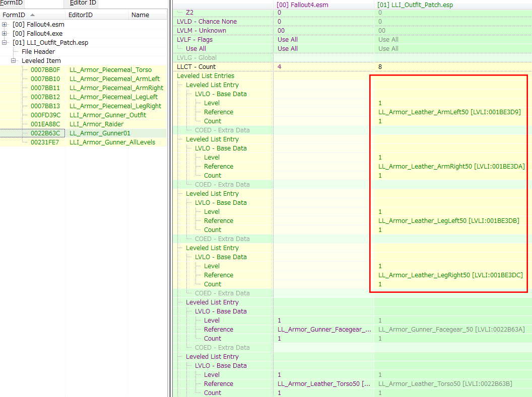Select the LVLD - Chance None row
The height and width of the screenshot is (397, 532).
point(207,21)
